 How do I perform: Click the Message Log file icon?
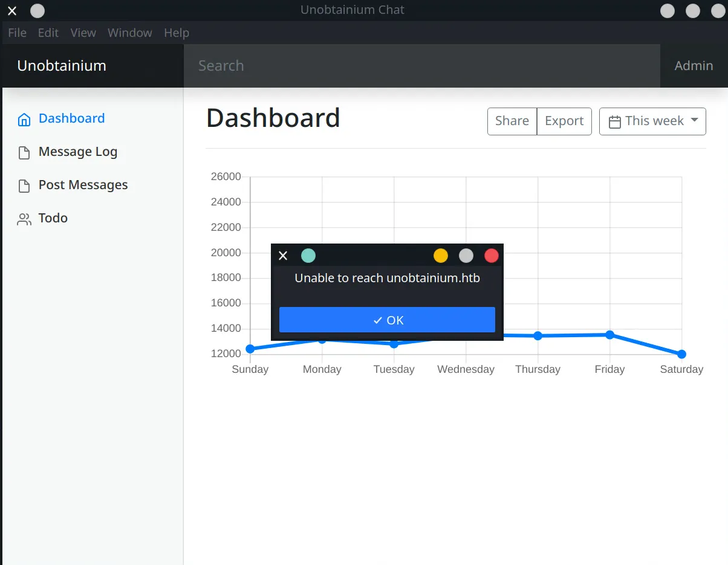click(x=24, y=152)
